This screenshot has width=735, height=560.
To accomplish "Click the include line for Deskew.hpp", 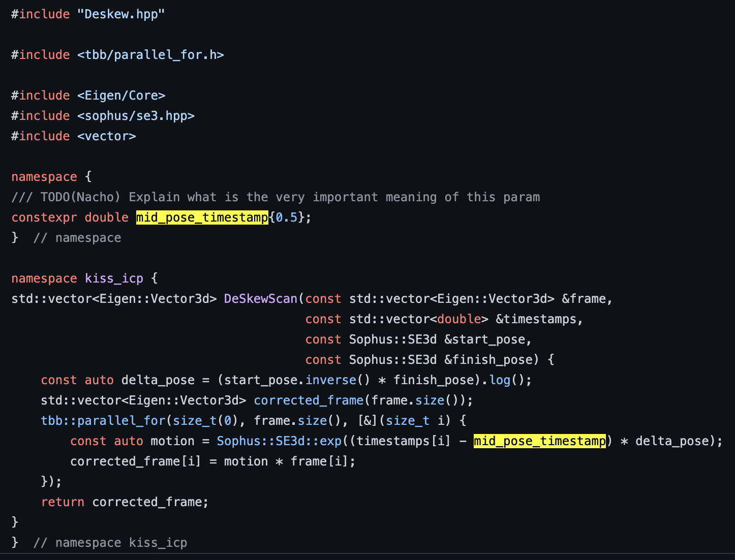I will (x=87, y=14).
